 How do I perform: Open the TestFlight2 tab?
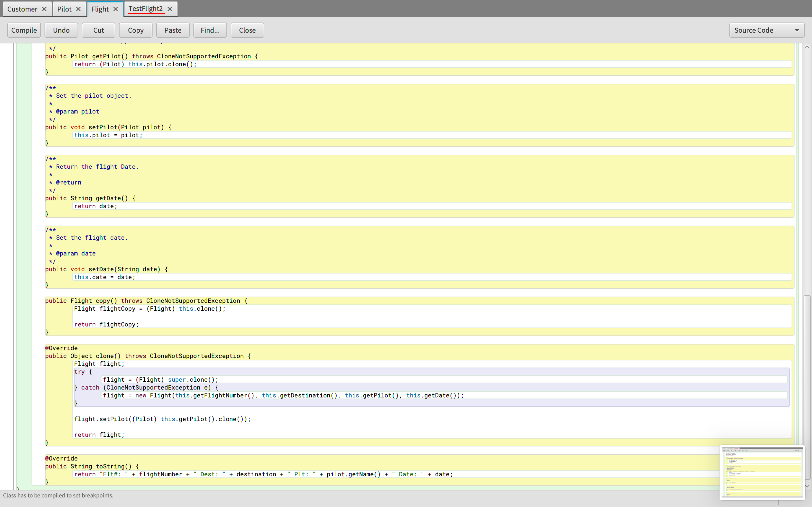[x=145, y=9]
